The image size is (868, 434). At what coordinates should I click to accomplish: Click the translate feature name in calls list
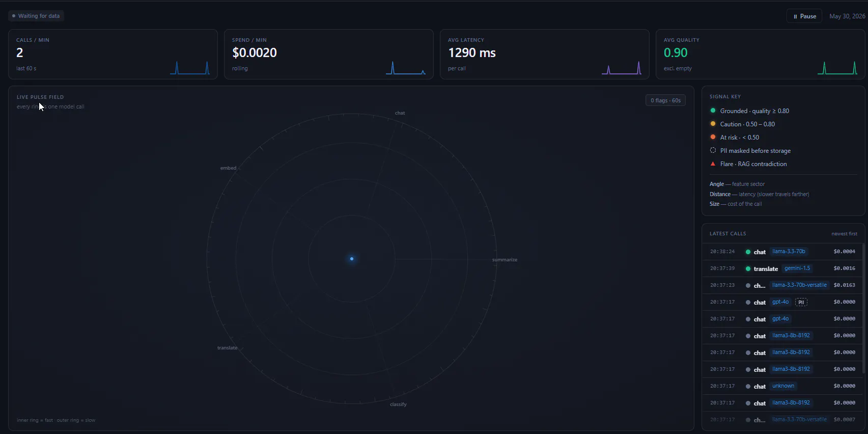click(766, 268)
